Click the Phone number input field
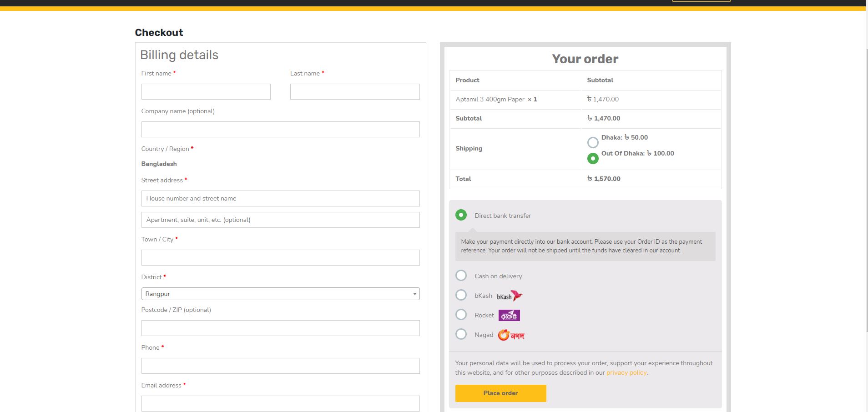Viewport: 868px width, 412px height. pyautogui.click(x=280, y=366)
